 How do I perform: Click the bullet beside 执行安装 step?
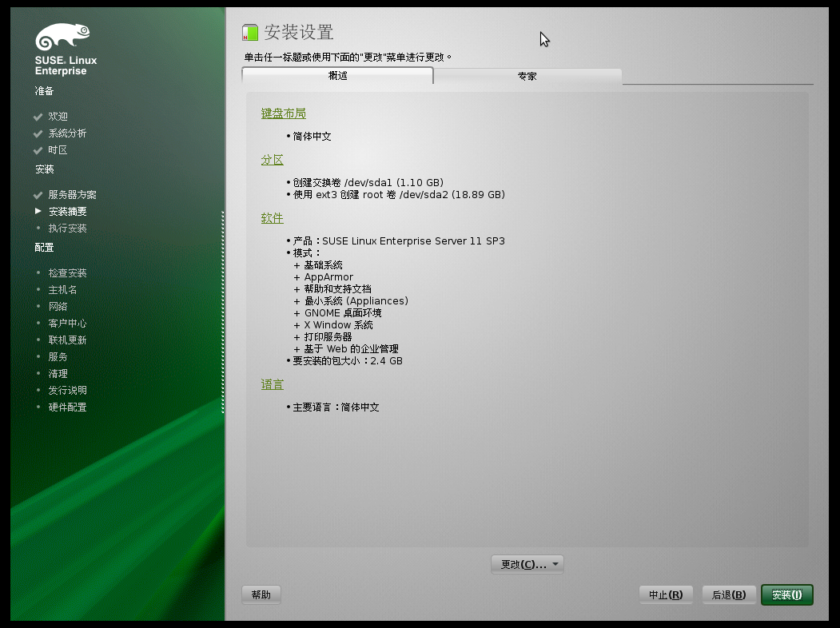point(37,228)
